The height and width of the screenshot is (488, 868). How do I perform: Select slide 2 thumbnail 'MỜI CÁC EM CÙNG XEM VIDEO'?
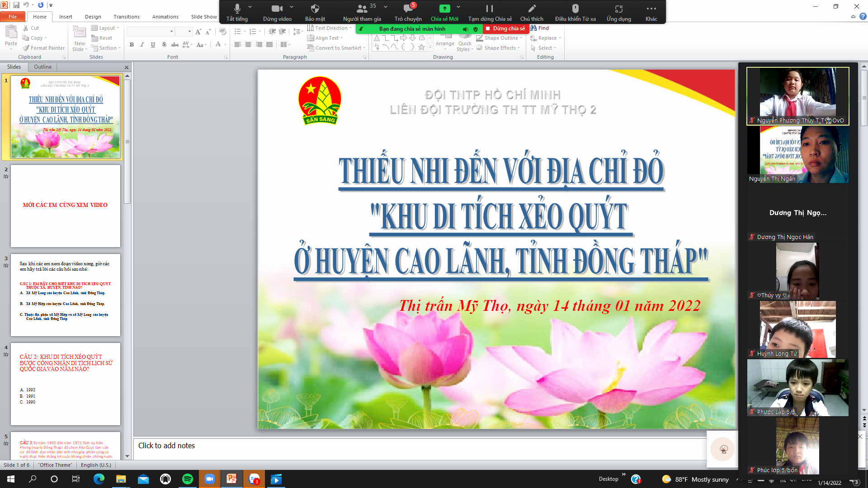point(66,206)
